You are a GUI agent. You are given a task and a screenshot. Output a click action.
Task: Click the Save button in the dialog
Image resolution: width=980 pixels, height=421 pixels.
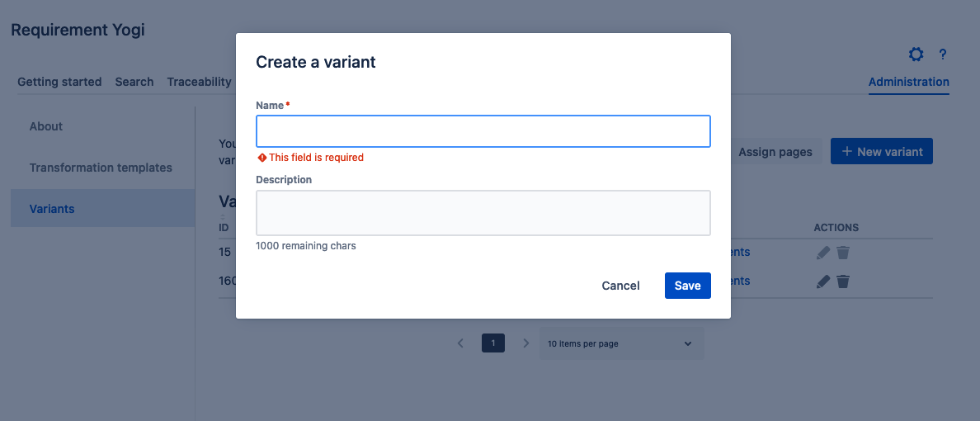point(687,286)
